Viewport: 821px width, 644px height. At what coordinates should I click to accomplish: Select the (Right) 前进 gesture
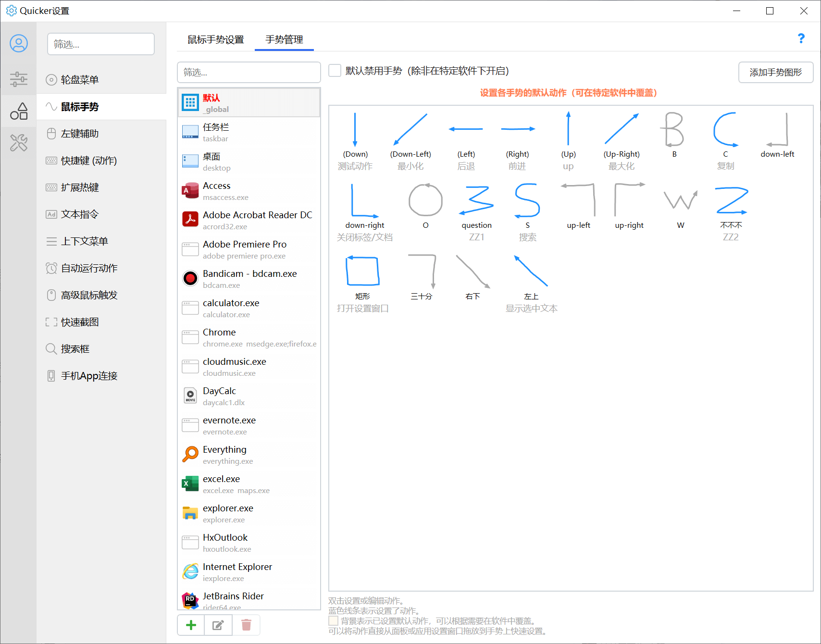517,141
